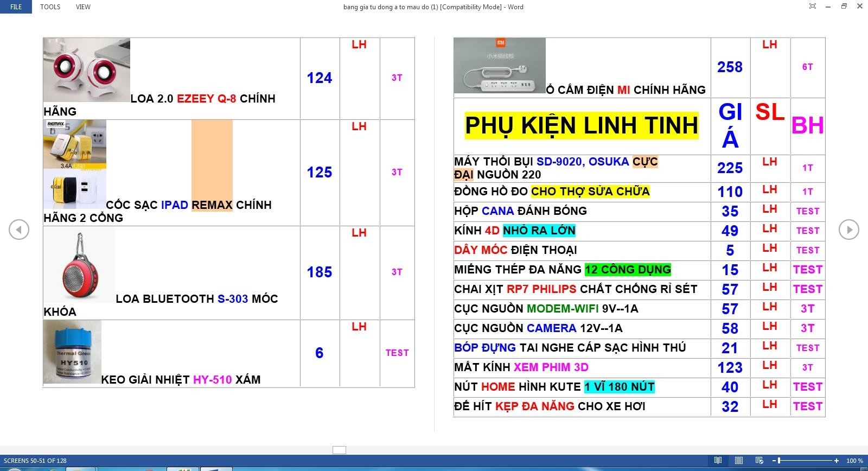Click the price 110 cell
This screenshot has height=471, width=868.
(x=730, y=192)
